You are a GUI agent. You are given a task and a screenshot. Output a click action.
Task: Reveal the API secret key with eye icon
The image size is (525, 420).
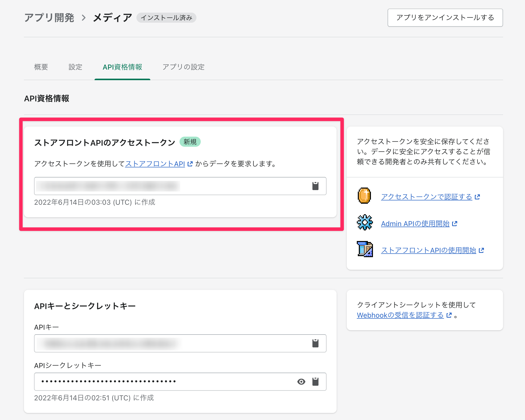(301, 382)
